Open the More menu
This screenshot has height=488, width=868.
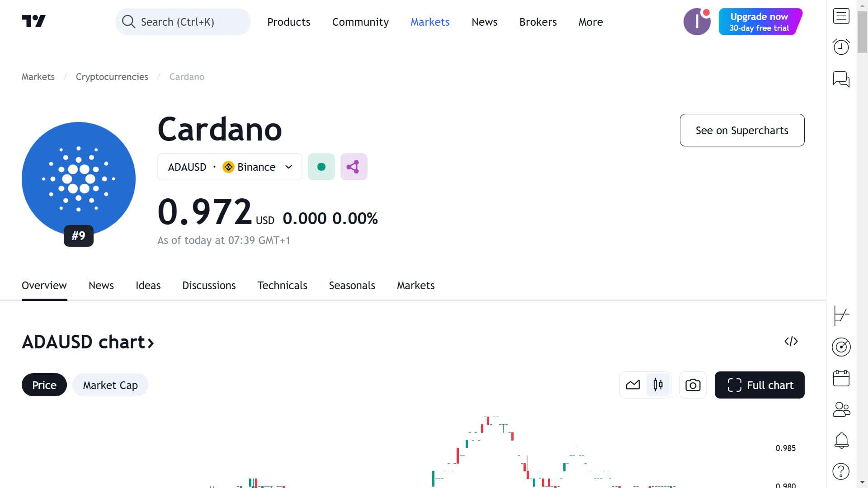coord(590,22)
